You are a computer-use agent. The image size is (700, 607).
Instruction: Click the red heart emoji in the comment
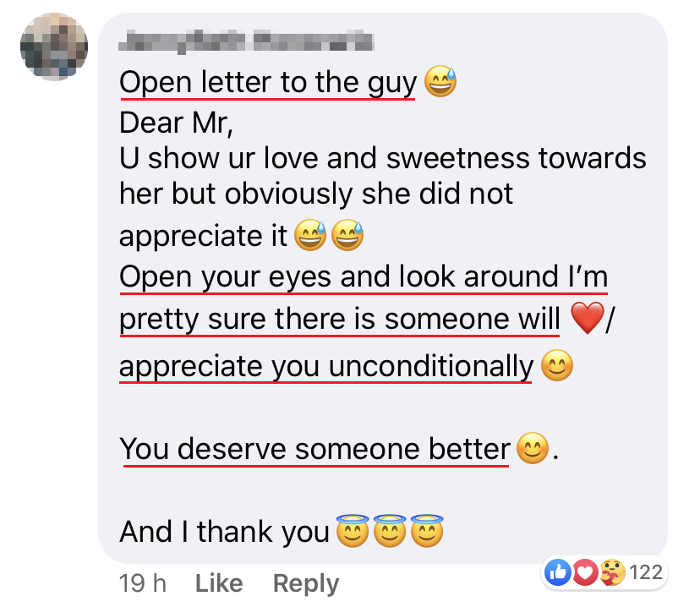coord(585,320)
